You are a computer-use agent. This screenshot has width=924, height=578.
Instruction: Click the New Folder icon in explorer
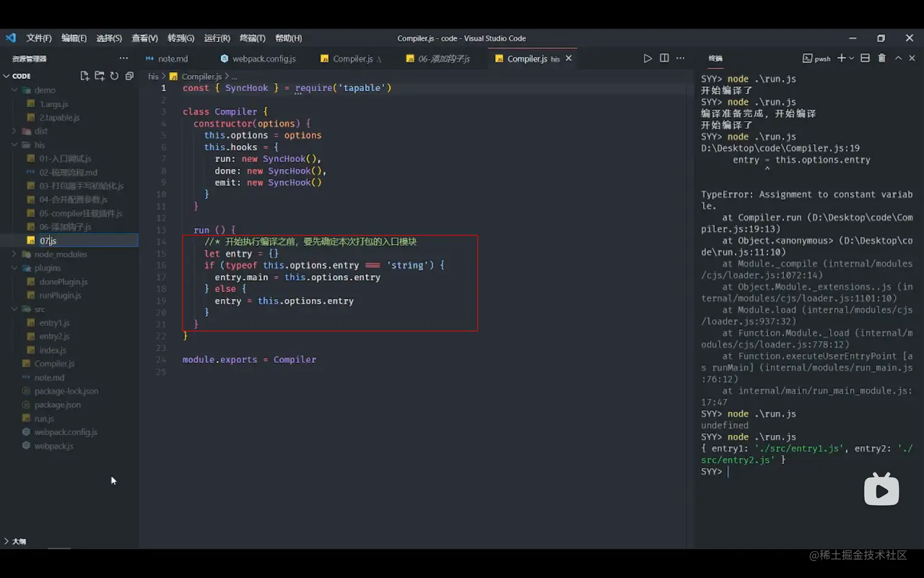[x=99, y=76]
